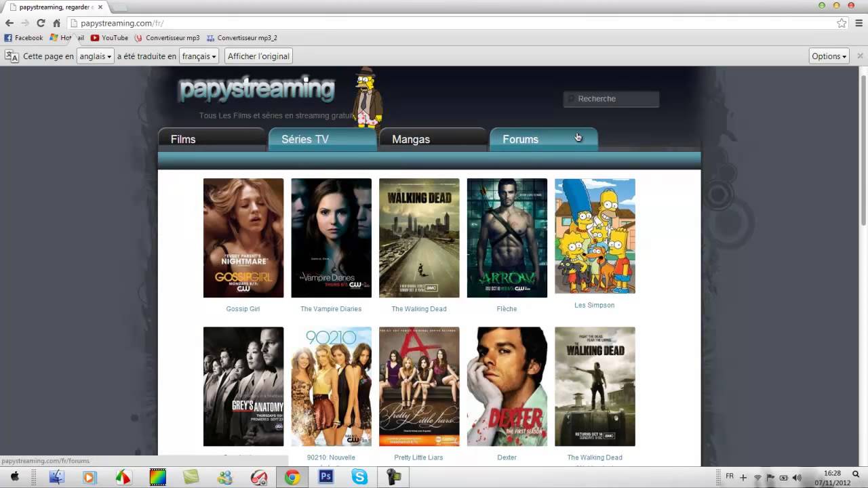Open the français target language dropdown
Image resolution: width=868 pixels, height=488 pixels.
[x=199, y=56]
